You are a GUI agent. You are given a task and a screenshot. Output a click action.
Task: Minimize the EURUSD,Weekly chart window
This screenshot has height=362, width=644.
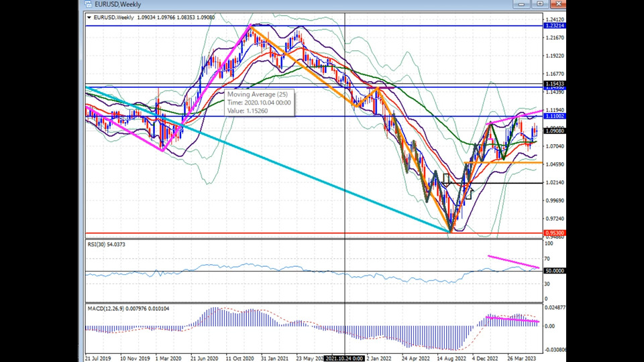coord(521,4)
